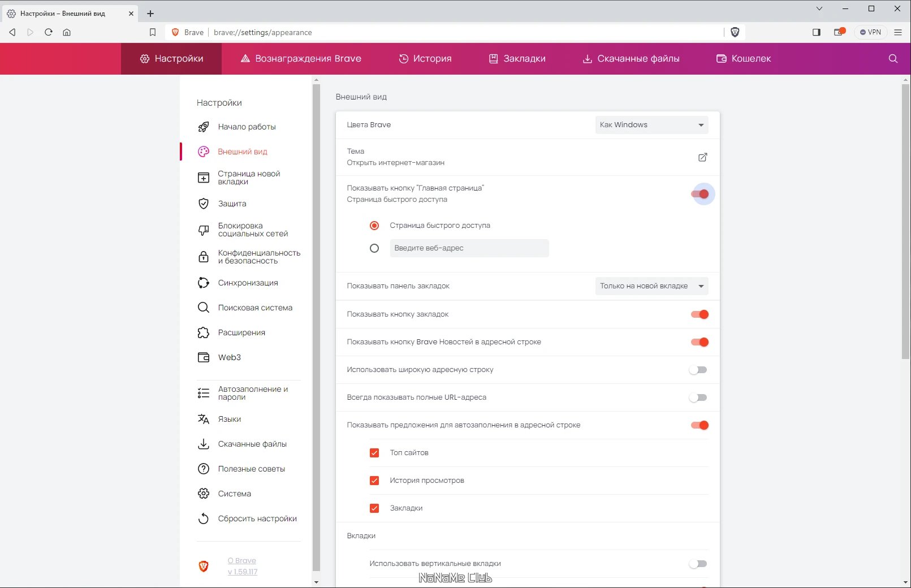Click the thumbs-down icon for Блокировка социальных сетей
Screen dimensions: 911x588
pyautogui.click(x=204, y=230)
